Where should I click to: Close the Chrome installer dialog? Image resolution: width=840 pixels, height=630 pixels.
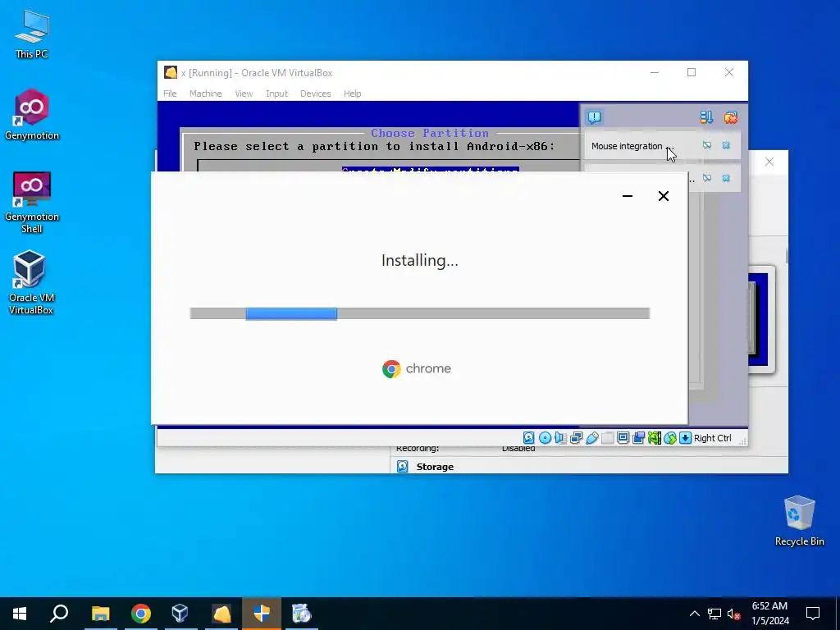[663, 196]
